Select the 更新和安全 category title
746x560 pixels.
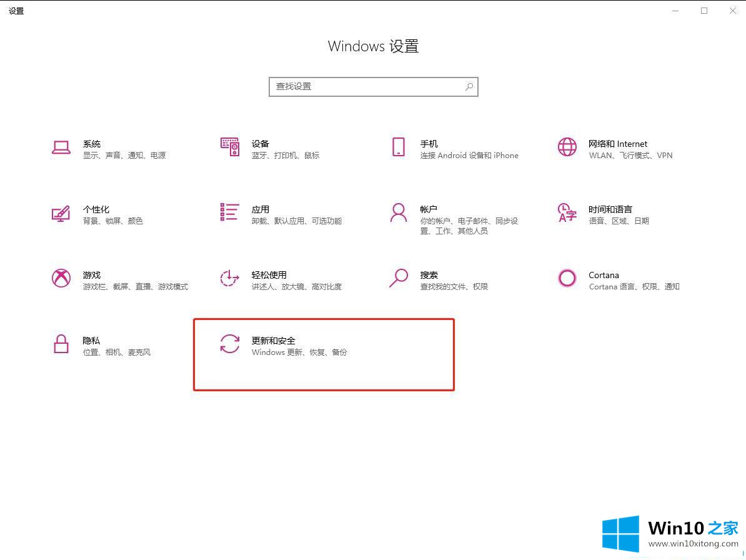[x=273, y=341]
